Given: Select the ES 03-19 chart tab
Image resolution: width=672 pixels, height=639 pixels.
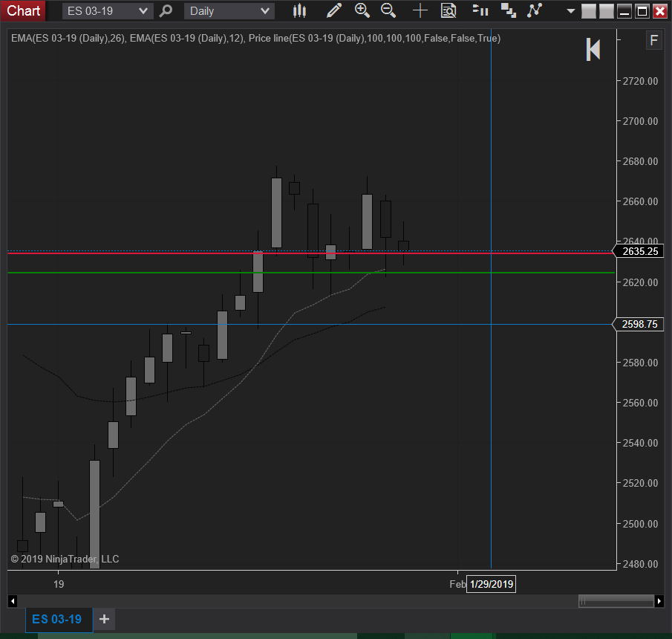Looking at the screenshot, I should (59, 619).
